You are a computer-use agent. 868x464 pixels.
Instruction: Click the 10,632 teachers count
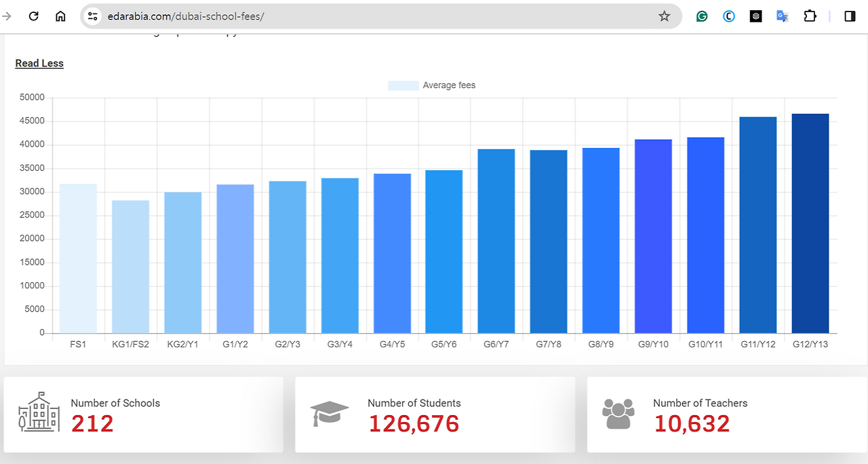(x=692, y=424)
